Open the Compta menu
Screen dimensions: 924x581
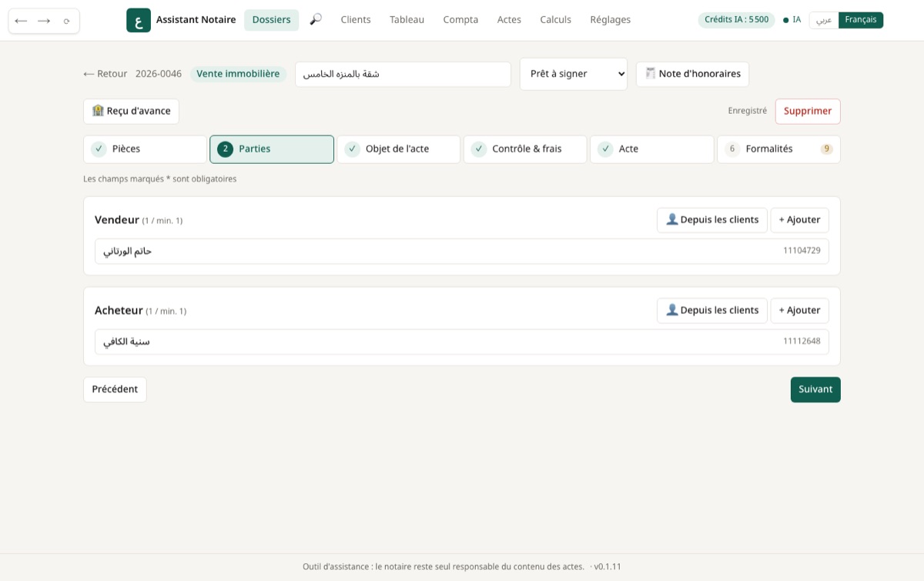460,20
